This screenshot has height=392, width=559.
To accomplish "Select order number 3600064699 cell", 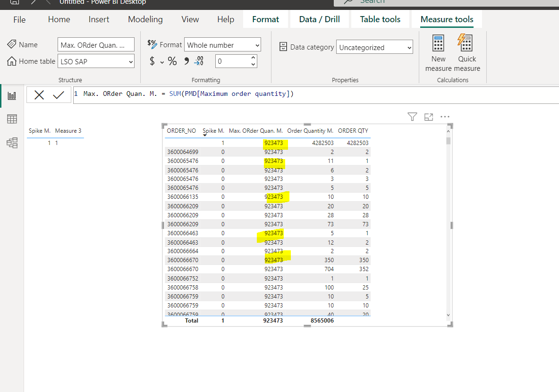I will click(x=183, y=152).
